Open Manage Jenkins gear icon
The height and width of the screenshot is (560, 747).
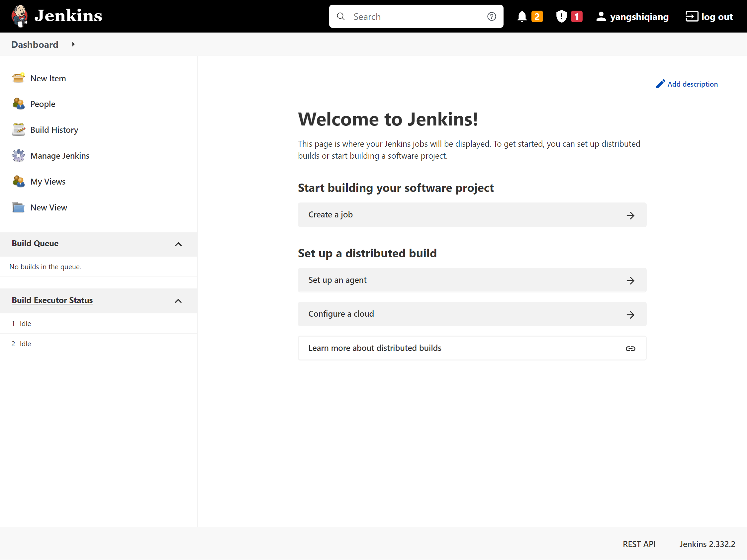pos(19,155)
